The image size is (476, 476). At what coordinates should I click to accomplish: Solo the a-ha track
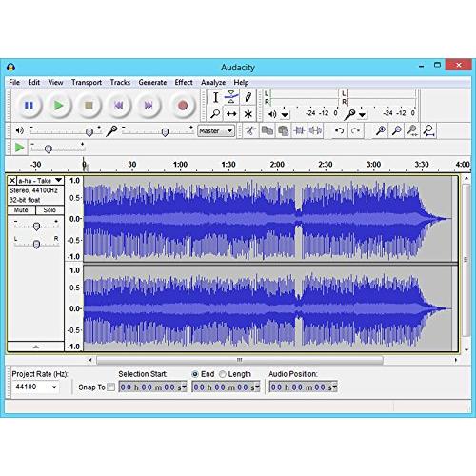tap(50, 210)
